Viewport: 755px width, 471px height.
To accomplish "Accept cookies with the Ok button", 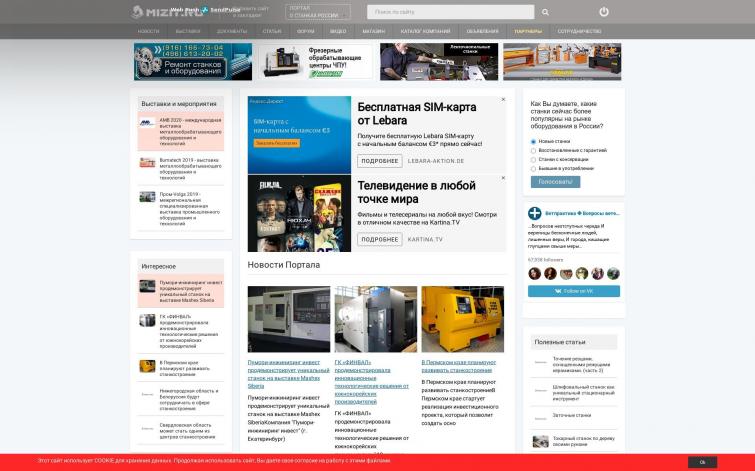I will (x=703, y=462).
